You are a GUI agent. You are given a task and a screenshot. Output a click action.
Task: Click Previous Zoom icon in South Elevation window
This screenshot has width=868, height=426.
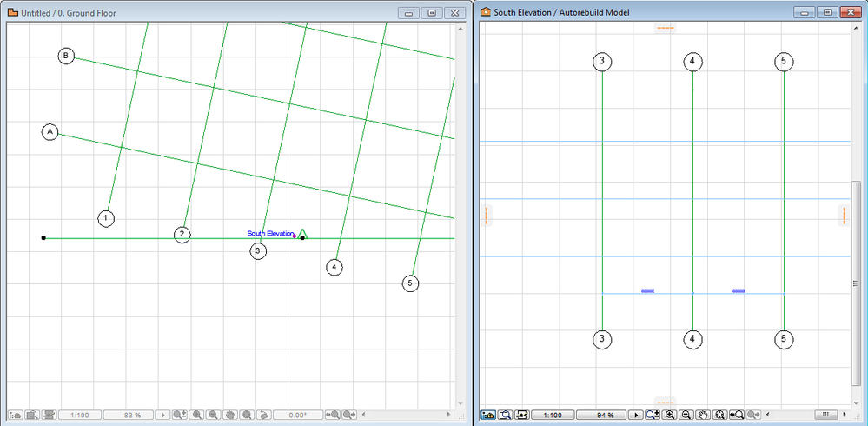[x=737, y=415]
